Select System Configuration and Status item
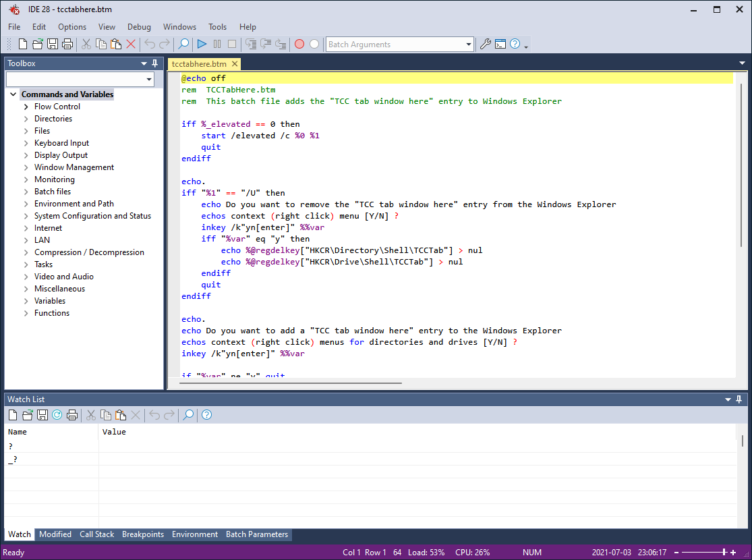Image resolution: width=752 pixels, height=560 pixels. [92, 216]
